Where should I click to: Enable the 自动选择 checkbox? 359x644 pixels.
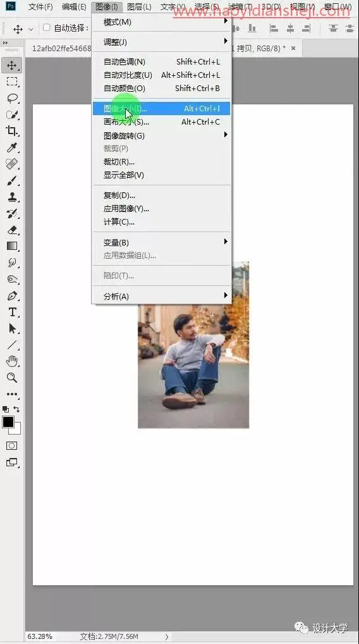click(46, 27)
